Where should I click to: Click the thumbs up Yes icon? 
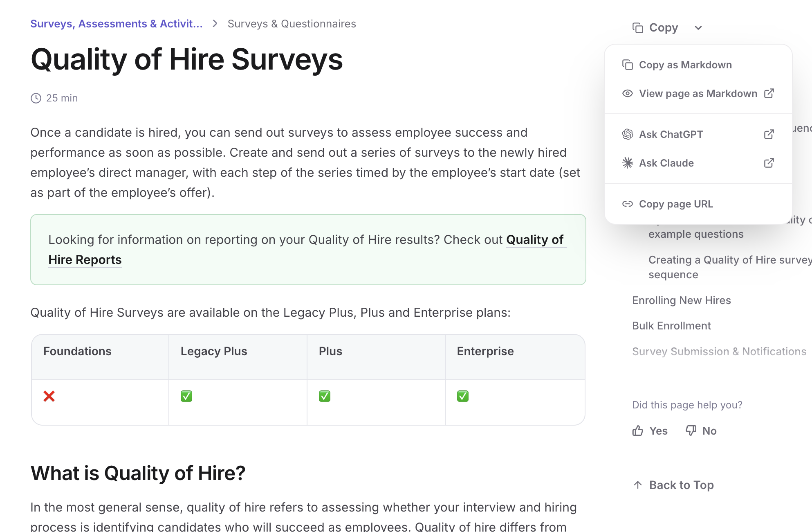coord(638,431)
